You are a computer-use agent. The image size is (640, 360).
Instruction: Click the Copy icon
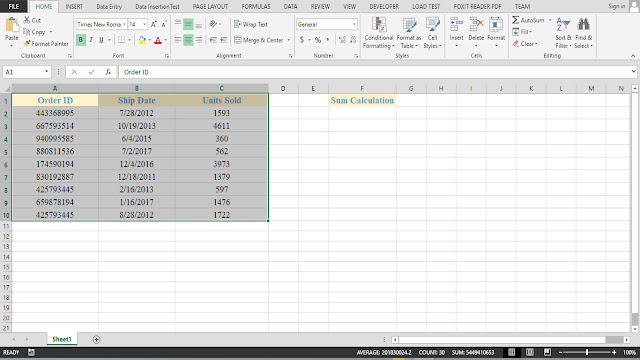[x=27, y=31]
